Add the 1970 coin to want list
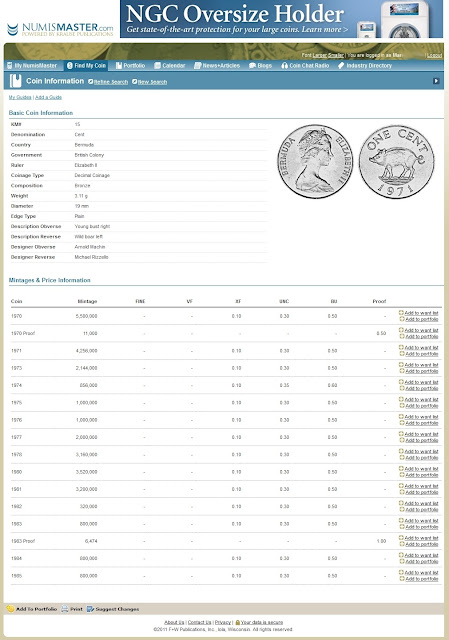The height and width of the screenshot is (640, 449). point(419,313)
